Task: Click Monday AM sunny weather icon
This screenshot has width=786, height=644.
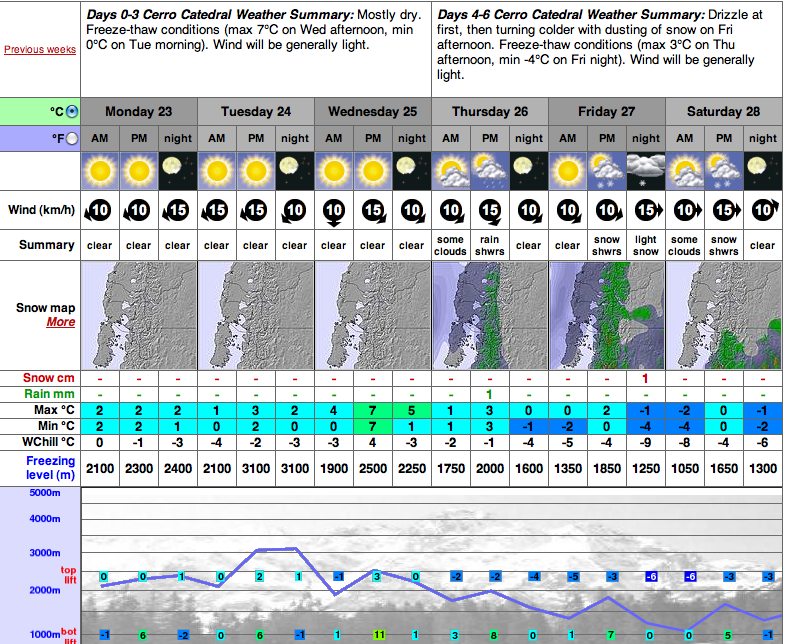Action: (x=100, y=171)
